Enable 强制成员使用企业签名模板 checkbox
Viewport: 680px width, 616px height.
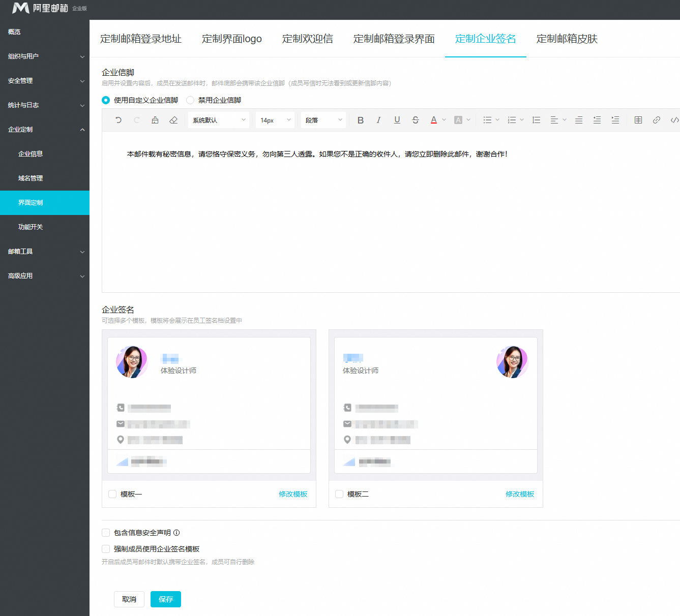tap(106, 549)
